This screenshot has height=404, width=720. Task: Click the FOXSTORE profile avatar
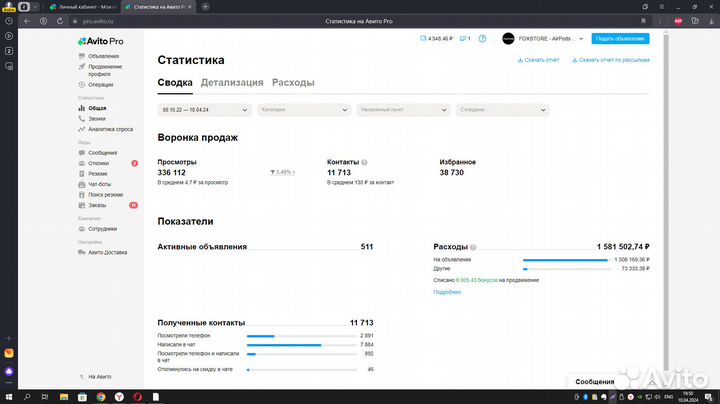508,39
